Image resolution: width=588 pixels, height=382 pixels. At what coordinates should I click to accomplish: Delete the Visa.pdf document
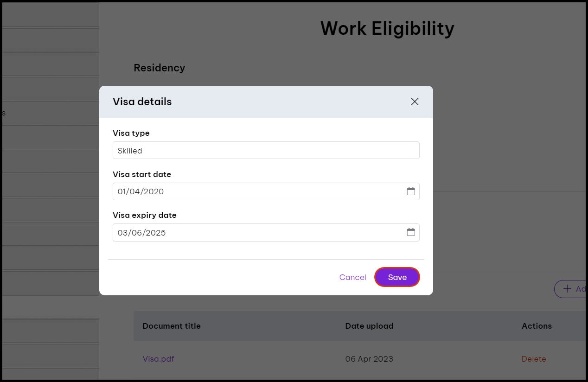[x=534, y=359]
